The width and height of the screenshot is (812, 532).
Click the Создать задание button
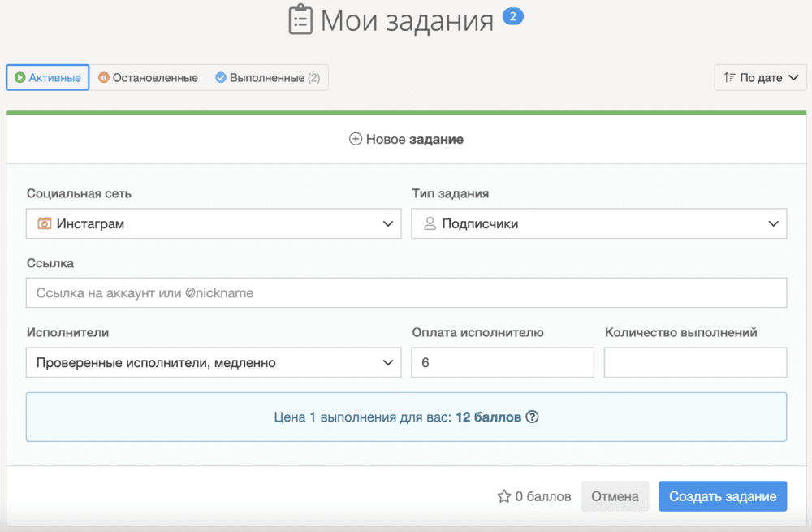722,496
